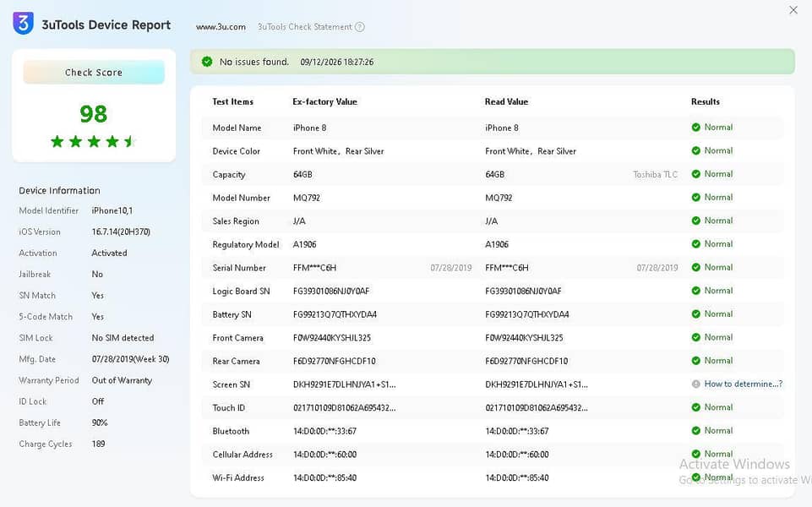Select the iOS version value 16.7.14(20H370)
Image resolution: width=812 pixels, height=507 pixels.
click(121, 232)
